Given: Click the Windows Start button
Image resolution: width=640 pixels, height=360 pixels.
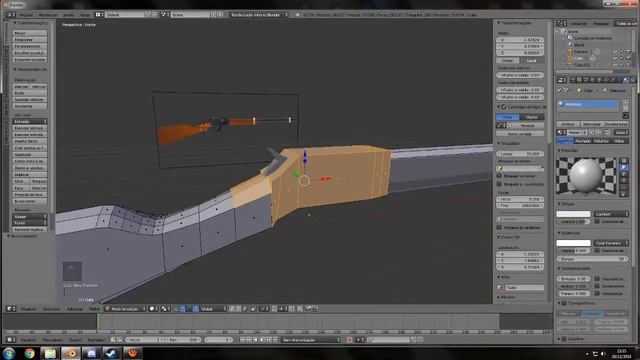Looking at the screenshot, I should 9,353.
